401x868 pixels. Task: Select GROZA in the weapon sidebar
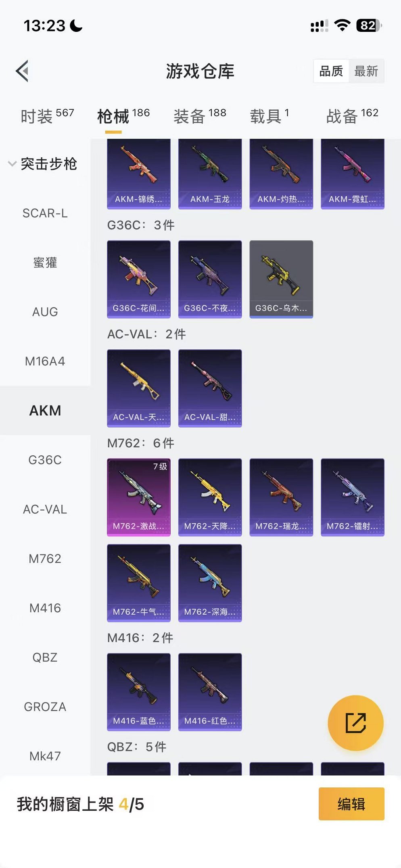click(x=45, y=707)
